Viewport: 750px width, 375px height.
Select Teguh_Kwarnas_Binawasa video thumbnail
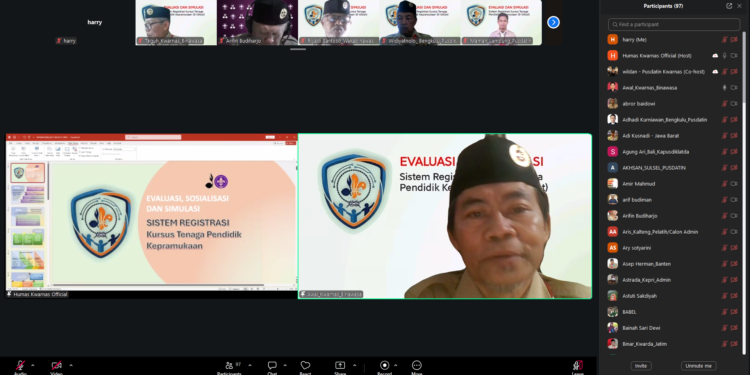pos(176,22)
